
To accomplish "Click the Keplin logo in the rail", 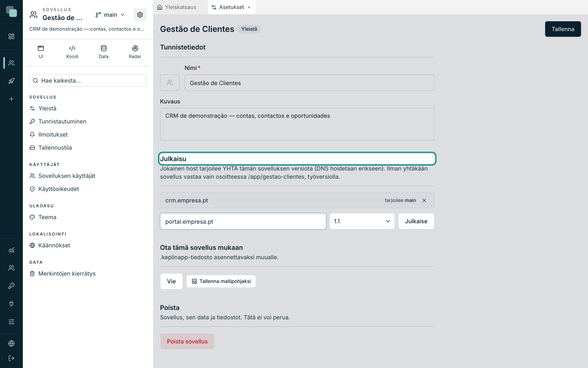I will point(11,11).
